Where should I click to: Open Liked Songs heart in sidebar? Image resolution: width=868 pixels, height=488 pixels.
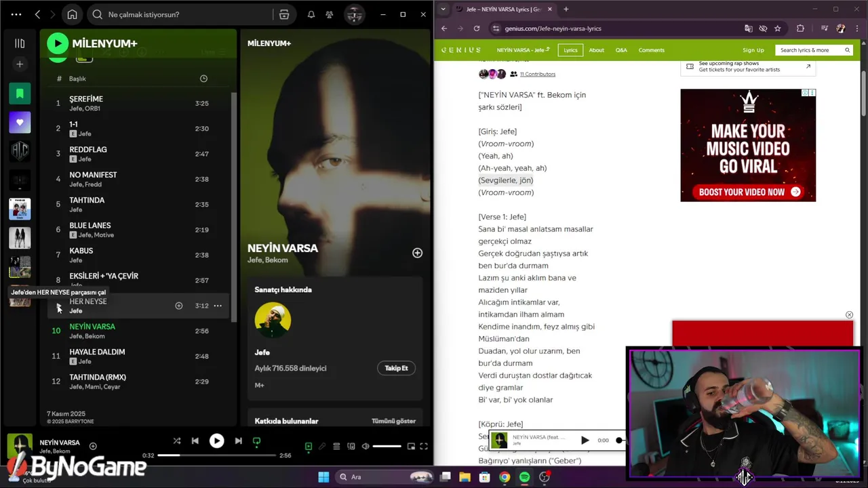coord(20,123)
